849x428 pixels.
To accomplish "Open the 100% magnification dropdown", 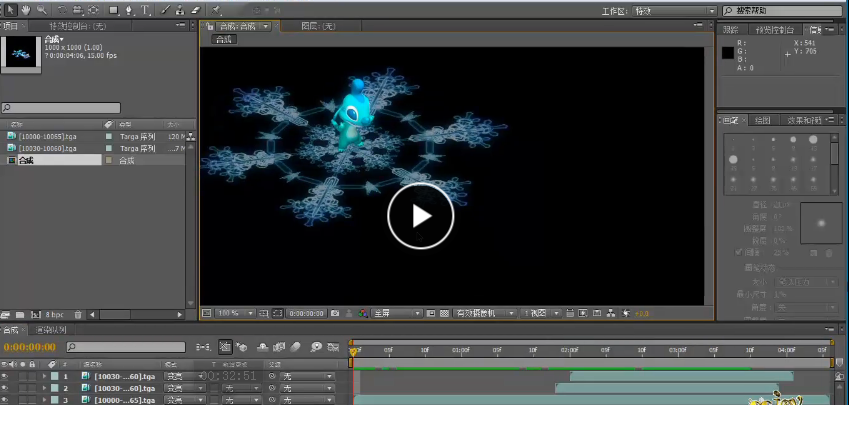I will point(235,313).
